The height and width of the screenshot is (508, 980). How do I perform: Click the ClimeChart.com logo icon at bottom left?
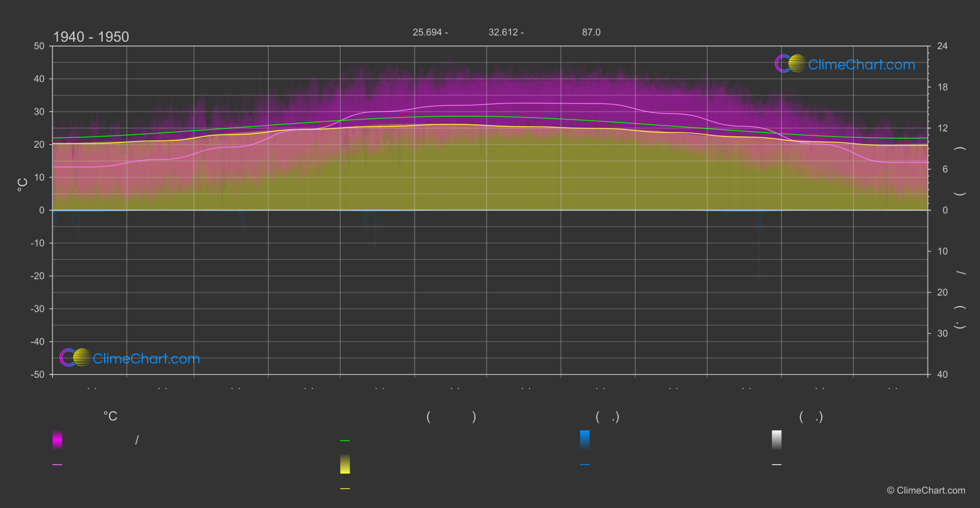click(75, 357)
